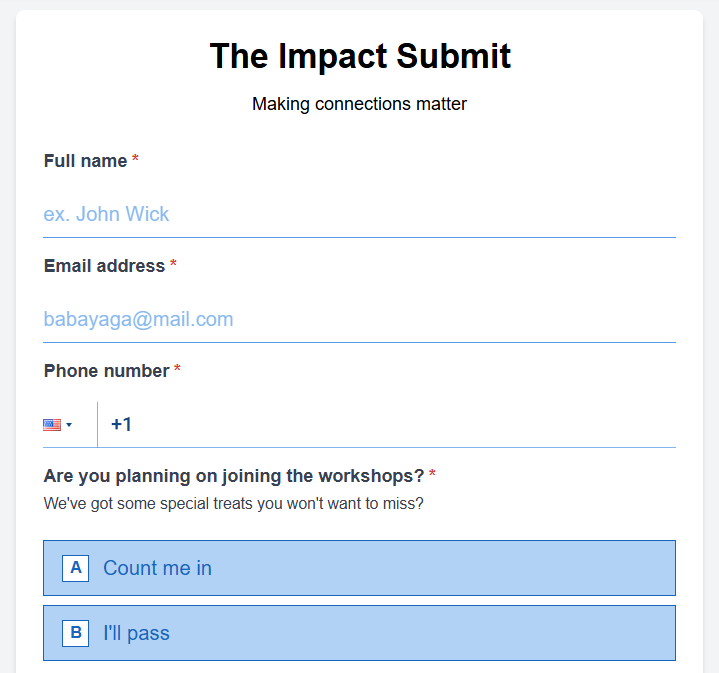Screen dimensions: 719x673
Task: Focus the Email address input field
Action: pyautogui.click(x=359, y=319)
